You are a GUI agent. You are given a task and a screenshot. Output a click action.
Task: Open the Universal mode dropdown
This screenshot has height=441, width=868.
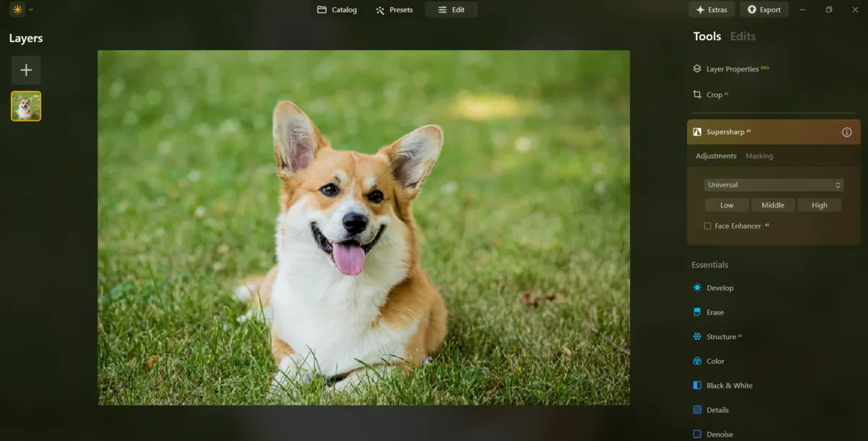(773, 184)
